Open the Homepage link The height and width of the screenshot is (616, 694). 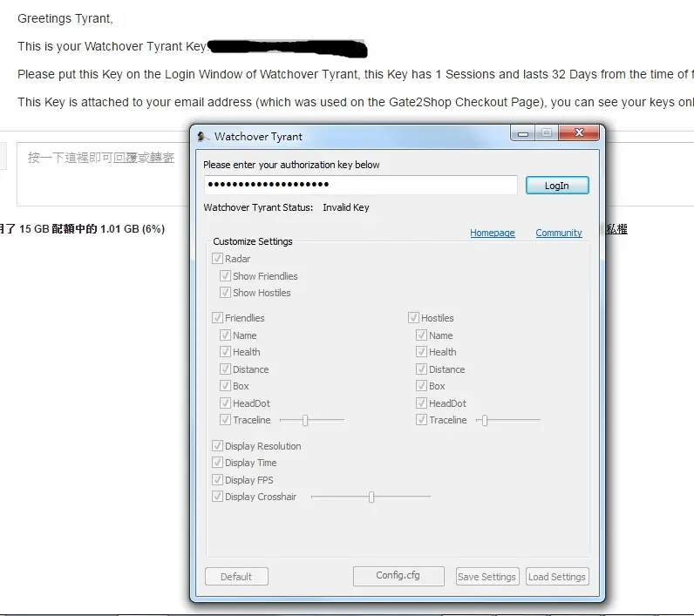493,233
